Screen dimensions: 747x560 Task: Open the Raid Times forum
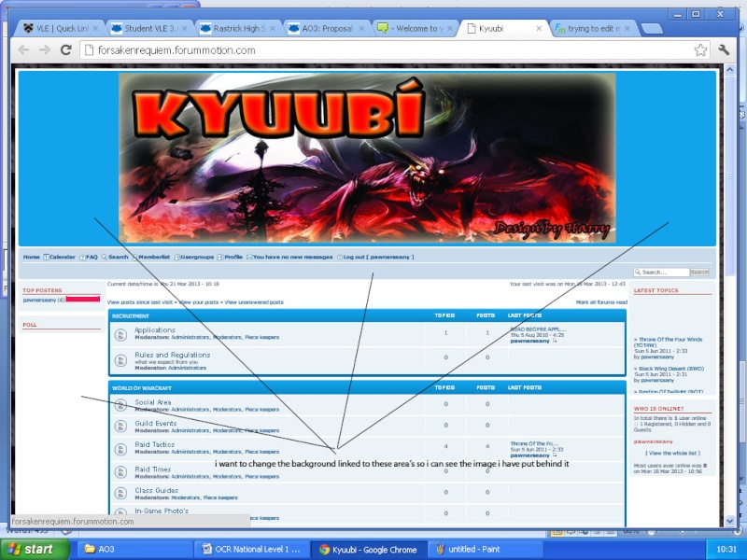point(152,469)
